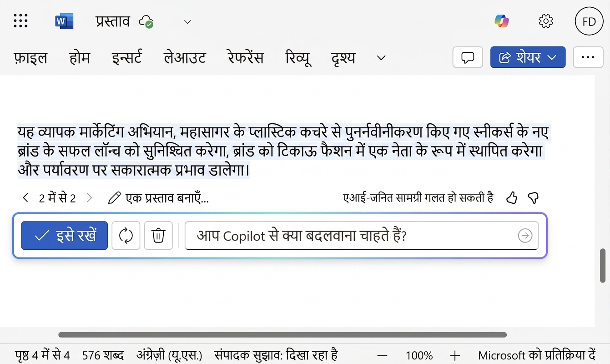Image resolution: width=610 pixels, height=364 pixels.
Task: Open Copilot from the header icon
Action: point(501,21)
